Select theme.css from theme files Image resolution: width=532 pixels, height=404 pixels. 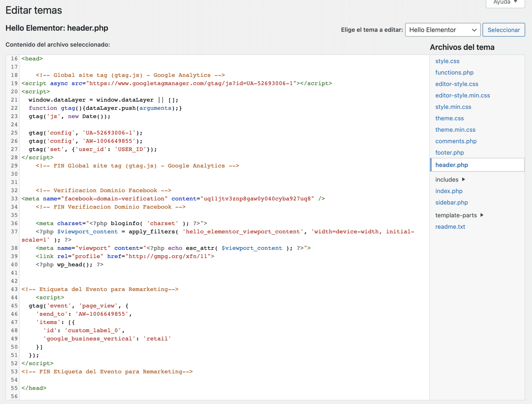(449, 118)
